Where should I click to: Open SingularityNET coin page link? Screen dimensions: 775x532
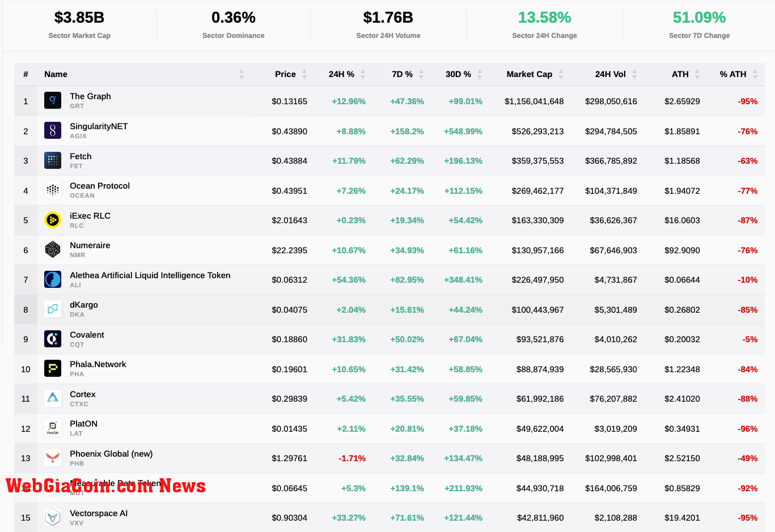(x=99, y=126)
